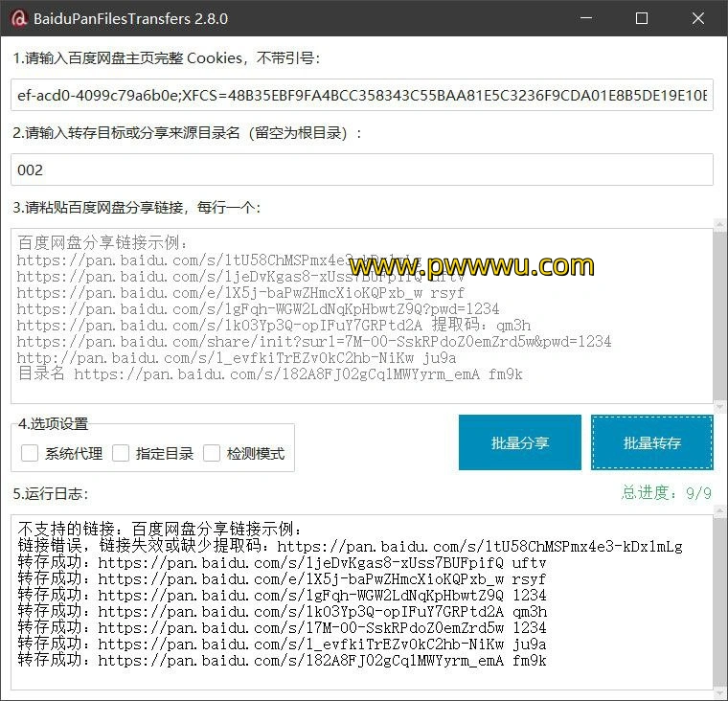Image resolution: width=728 pixels, height=701 pixels.
Task: Toggle the 检测模式 checkbox
Action: coord(212,453)
